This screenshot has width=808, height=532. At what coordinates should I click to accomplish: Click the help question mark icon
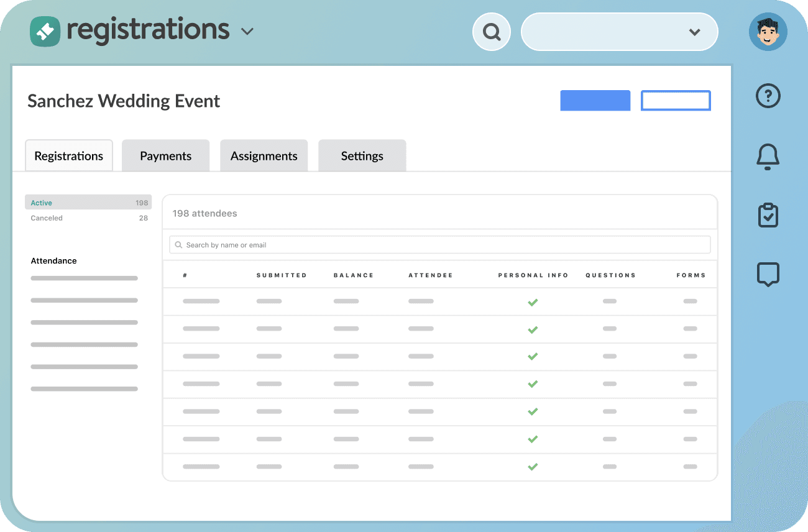coord(768,96)
